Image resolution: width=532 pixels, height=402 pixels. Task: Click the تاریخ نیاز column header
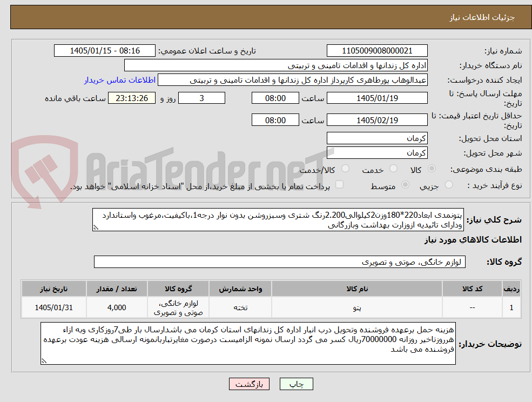click(54, 289)
